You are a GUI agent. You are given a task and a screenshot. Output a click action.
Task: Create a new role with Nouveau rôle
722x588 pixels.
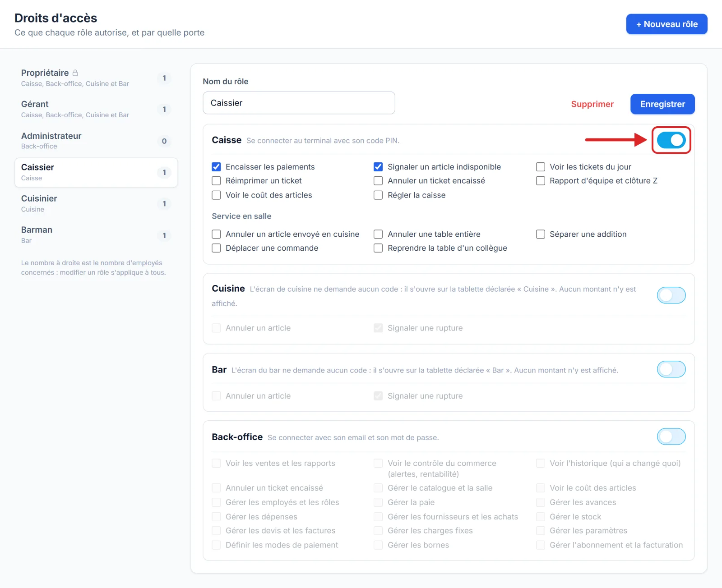666,24
